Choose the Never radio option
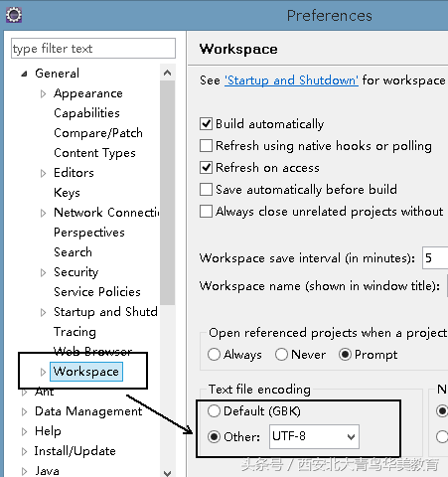 coord(281,355)
